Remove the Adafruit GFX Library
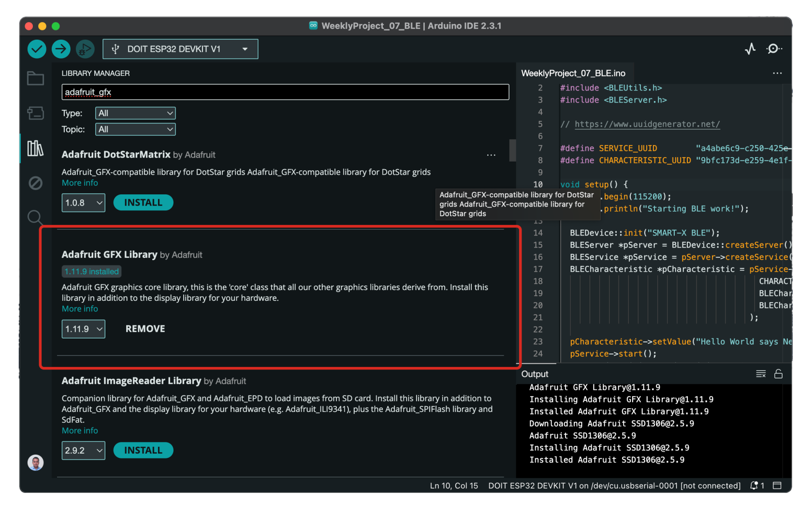 pyautogui.click(x=145, y=329)
